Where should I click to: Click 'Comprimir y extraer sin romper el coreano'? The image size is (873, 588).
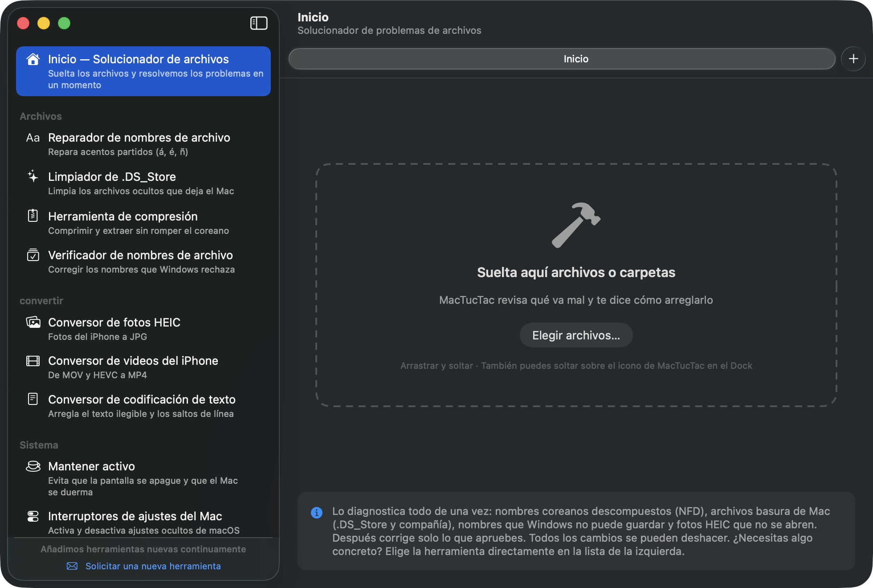[139, 231]
